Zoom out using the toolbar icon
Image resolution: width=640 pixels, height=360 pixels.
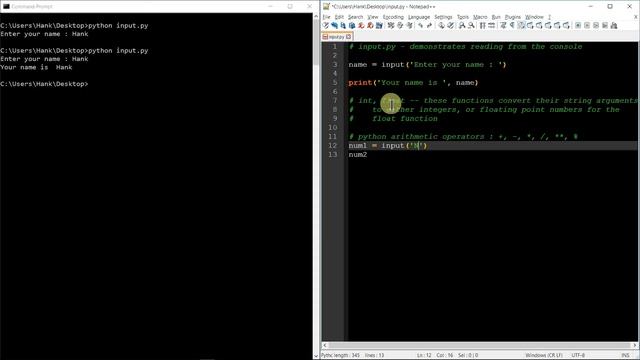pos(471,25)
